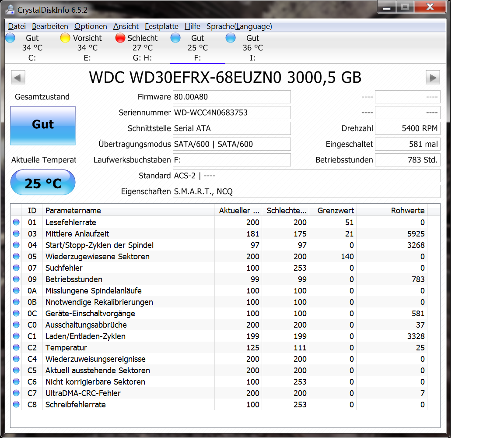Click status dot of Wiederzugewiesene Sektoren row
This screenshot has height=438, width=504.
pos(16,256)
